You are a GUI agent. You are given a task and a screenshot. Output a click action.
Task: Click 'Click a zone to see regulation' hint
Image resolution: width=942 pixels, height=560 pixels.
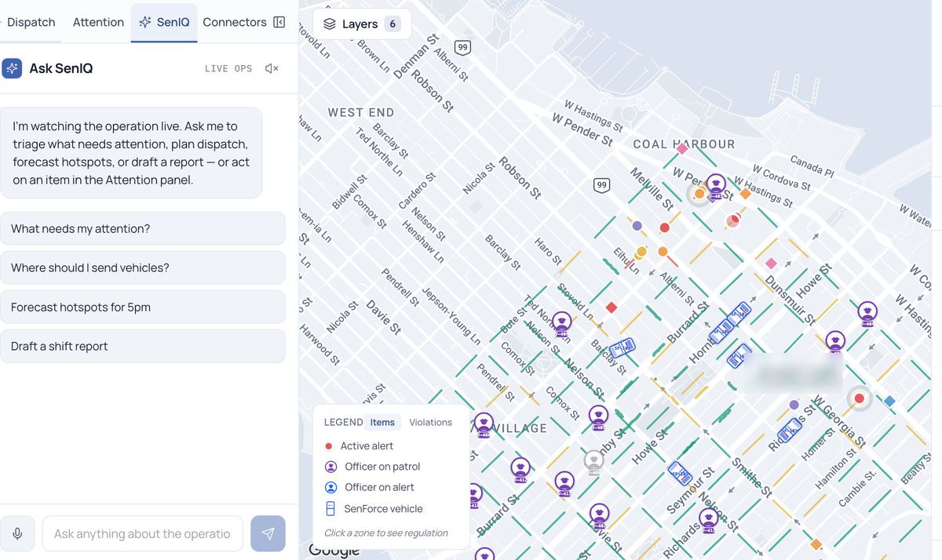click(x=386, y=533)
